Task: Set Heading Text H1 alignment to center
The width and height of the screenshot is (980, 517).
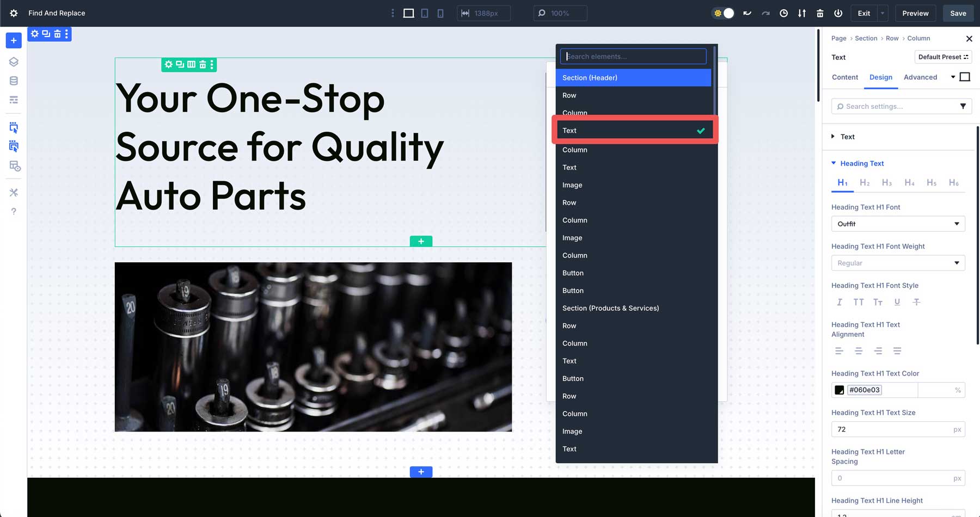Action: pyautogui.click(x=859, y=351)
